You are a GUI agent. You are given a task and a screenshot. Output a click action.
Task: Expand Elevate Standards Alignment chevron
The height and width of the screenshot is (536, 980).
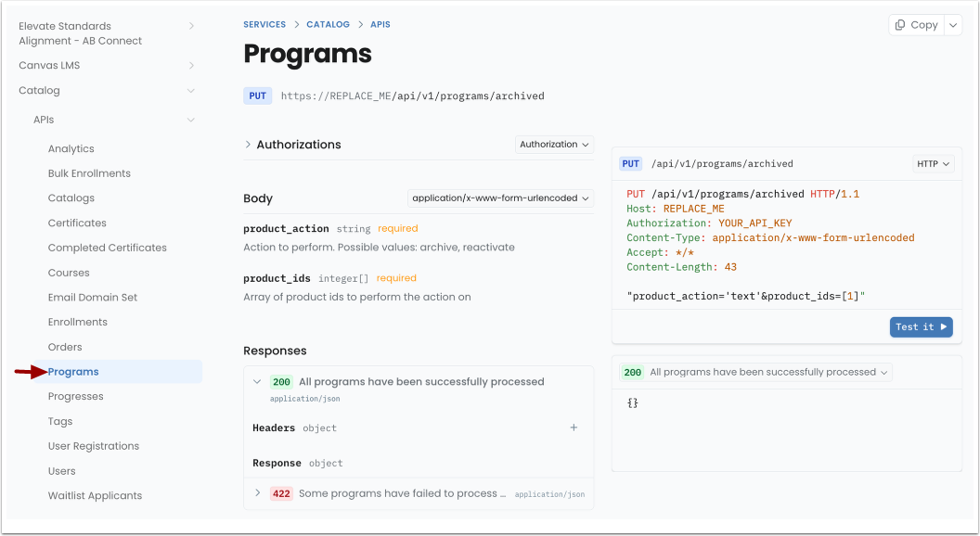click(191, 26)
